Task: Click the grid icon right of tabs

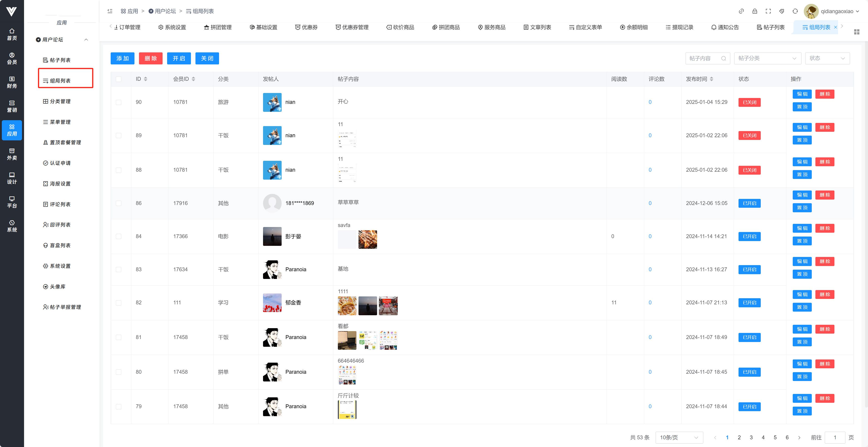Action: click(856, 32)
